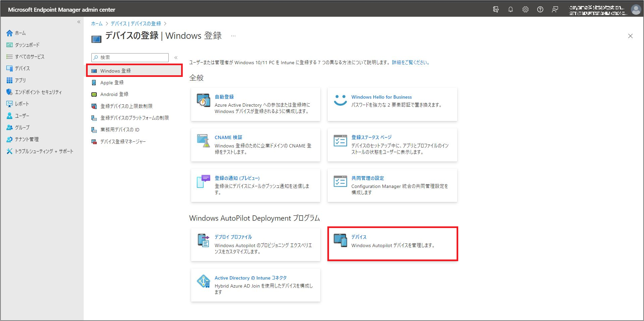Image resolution: width=644 pixels, height=321 pixels.
Task: Open the 登録の通知 (プレビュー) link
Action: [x=237, y=178]
